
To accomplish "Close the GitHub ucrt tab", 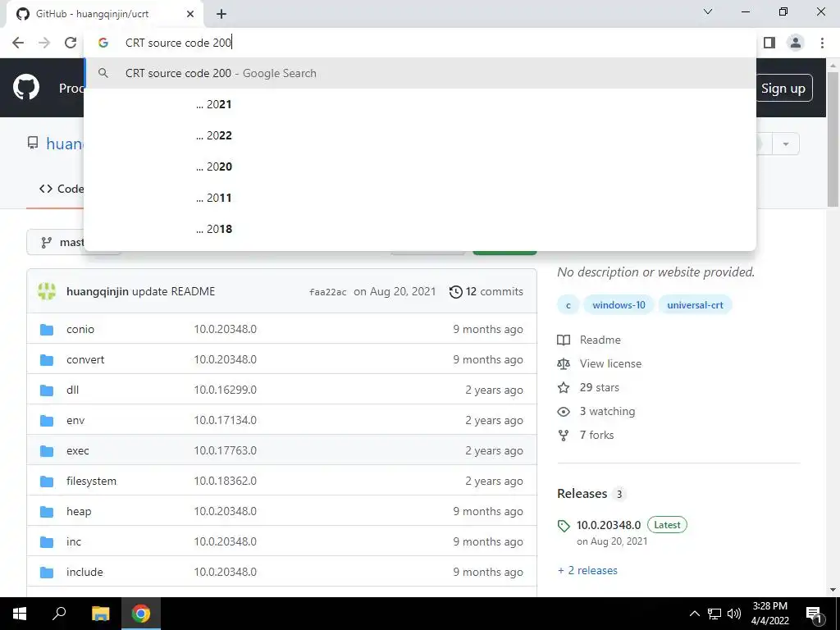I will click(190, 14).
